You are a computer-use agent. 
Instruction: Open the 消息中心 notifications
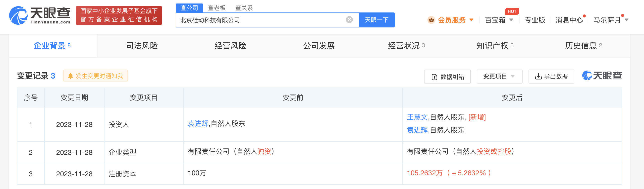click(569, 20)
